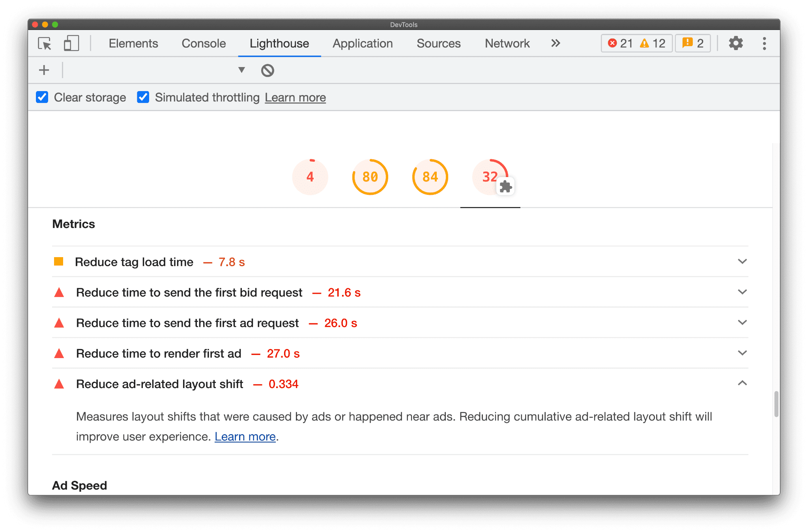Click the score circle showing 80

click(x=368, y=176)
